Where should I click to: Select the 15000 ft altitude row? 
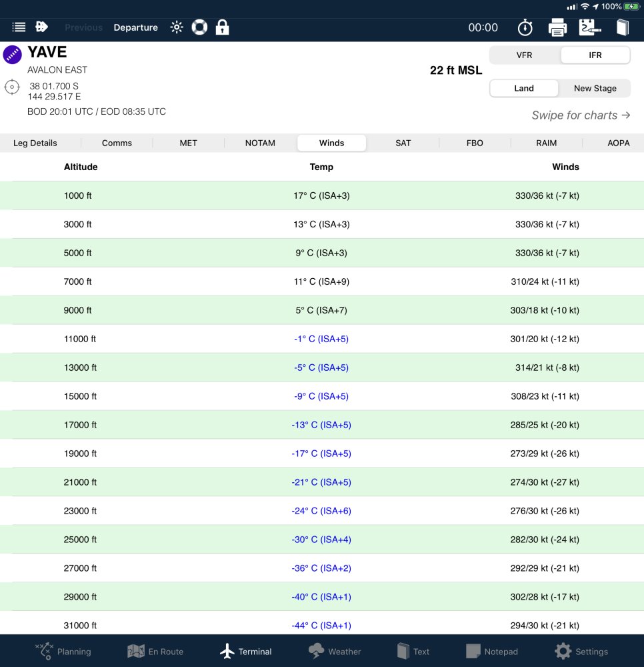322,396
